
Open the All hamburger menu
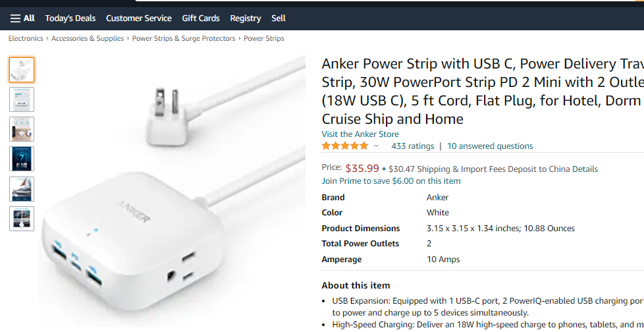[22, 18]
